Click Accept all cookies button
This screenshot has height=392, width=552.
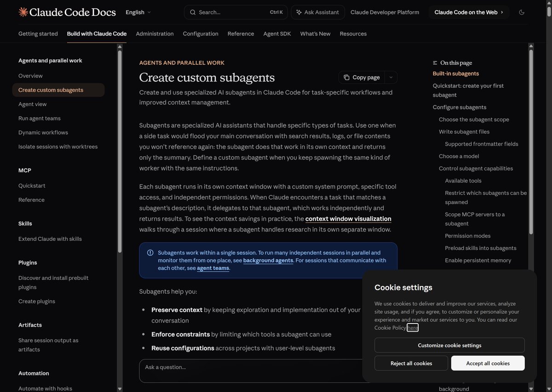[x=488, y=363]
